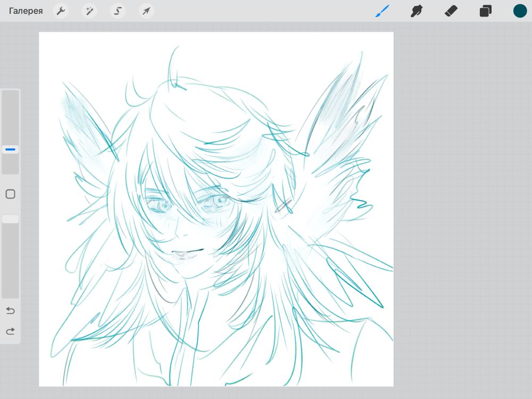Select the Brush tool
The height and width of the screenshot is (399, 532).
point(383,11)
